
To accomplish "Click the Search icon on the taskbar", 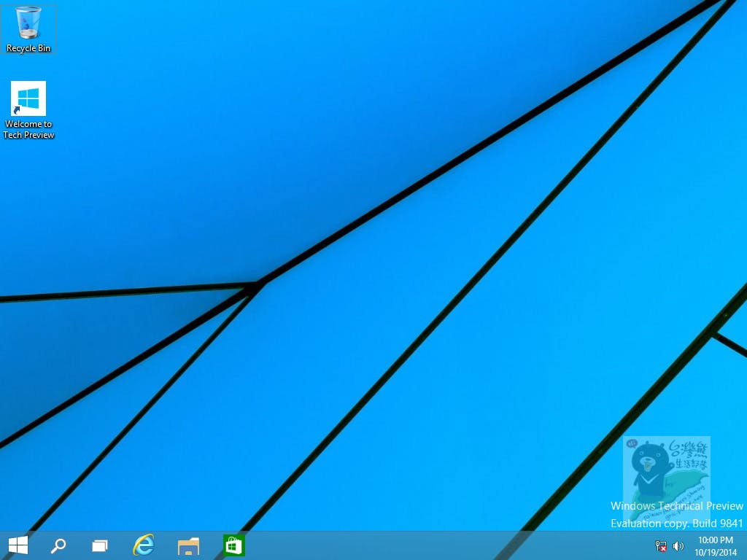I will click(58, 545).
